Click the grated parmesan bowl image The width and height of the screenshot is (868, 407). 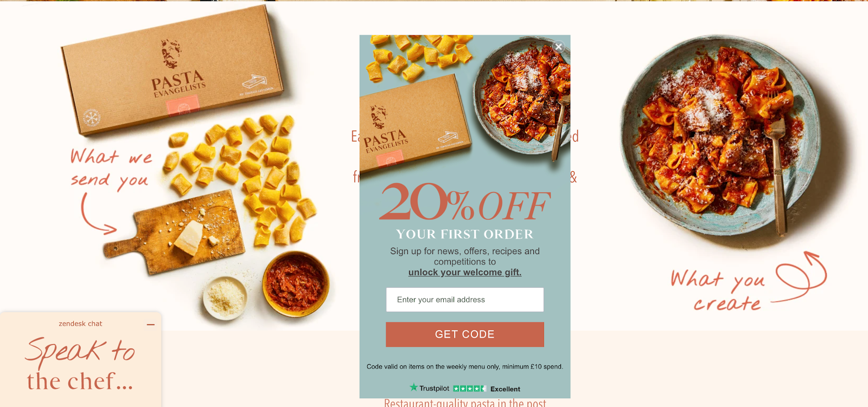[225, 298]
